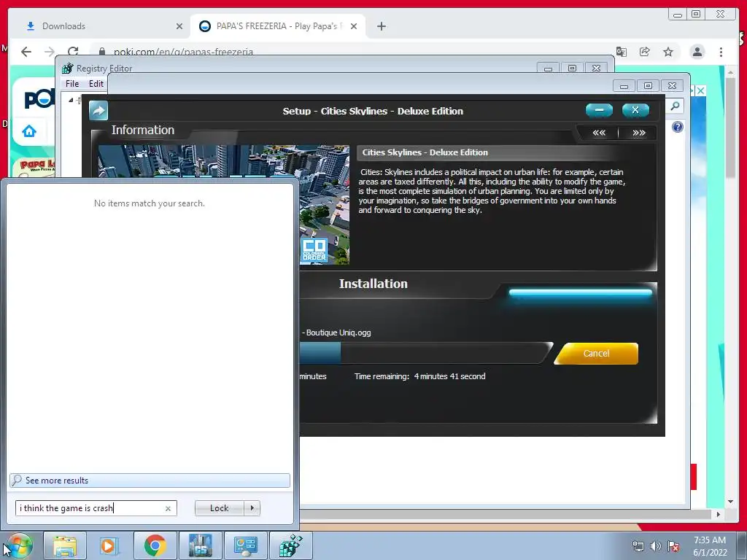Collapse the Registry Editor tree root node
Image resolution: width=747 pixels, height=560 pixels.
pyautogui.click(x=71, y=100)
